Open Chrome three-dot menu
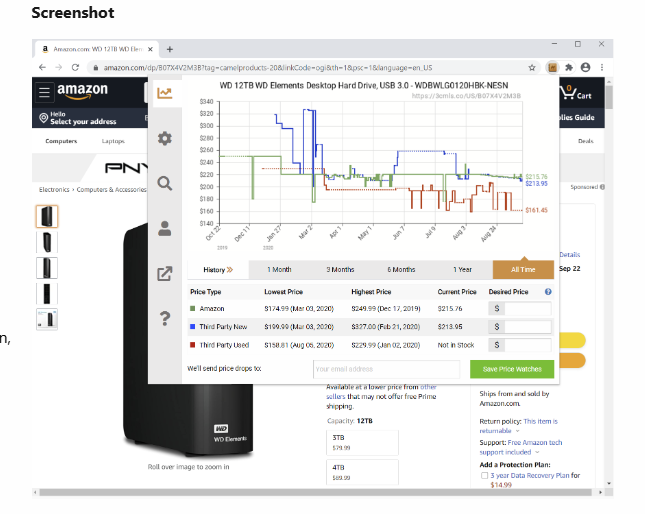 click(x=602, y=67)
